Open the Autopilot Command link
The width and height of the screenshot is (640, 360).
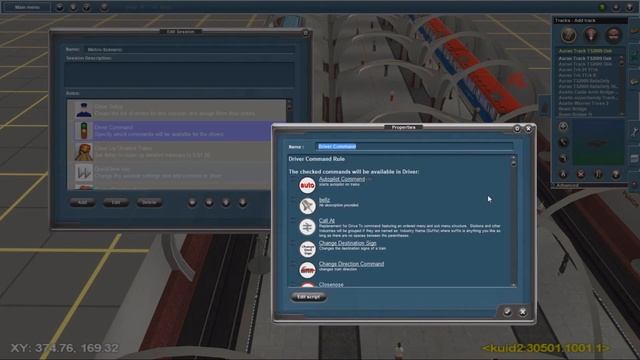(342, 179)
